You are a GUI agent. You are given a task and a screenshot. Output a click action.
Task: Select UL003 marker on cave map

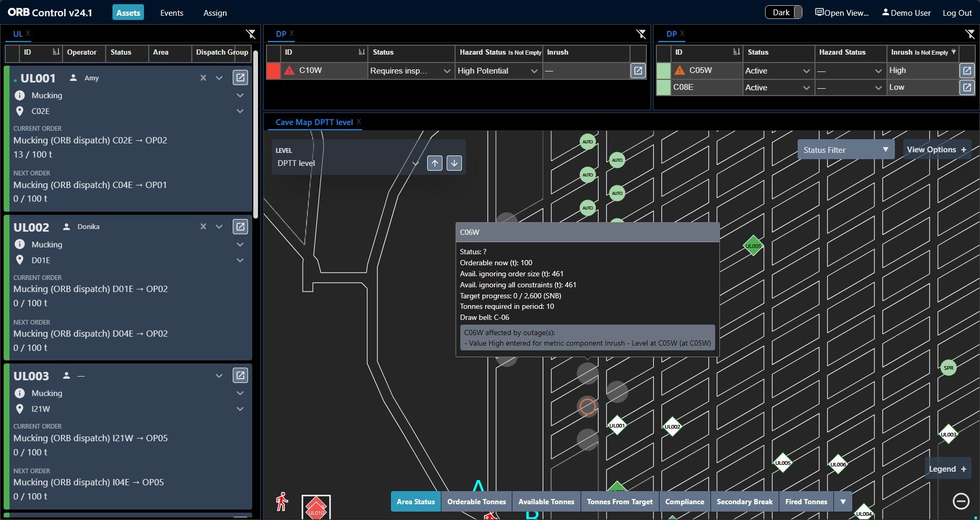point(948,434)
